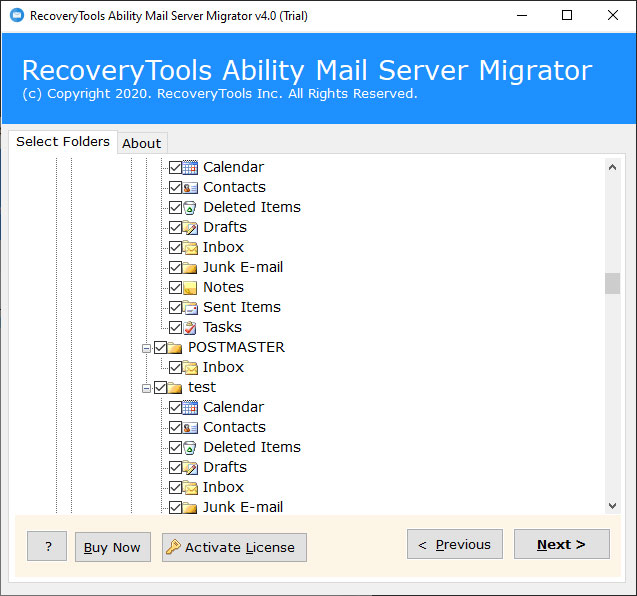Toggle the Tasks checkbox
Image resolution: width=637 pixels, height=596 pixels.
tap(176, 327)
